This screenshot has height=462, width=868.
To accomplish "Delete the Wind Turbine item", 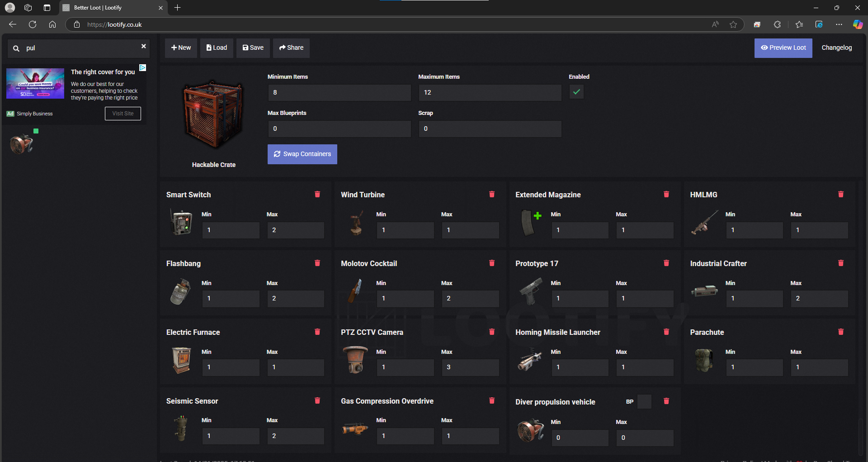I will [x=492, y=194].
